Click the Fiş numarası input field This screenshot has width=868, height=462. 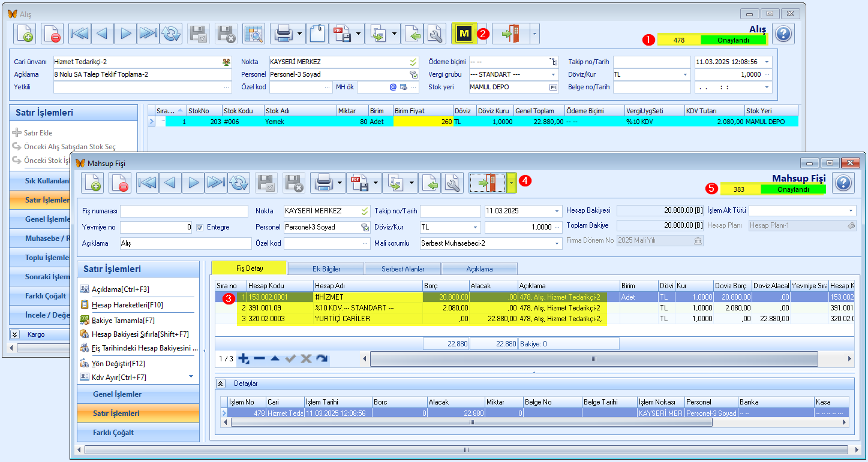184,211
